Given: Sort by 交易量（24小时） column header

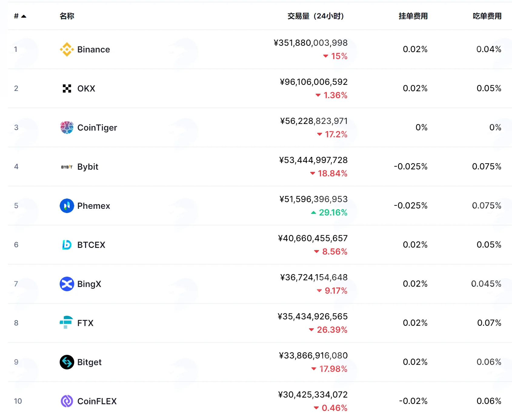Looking at the screenshot, I should (315, 16).
